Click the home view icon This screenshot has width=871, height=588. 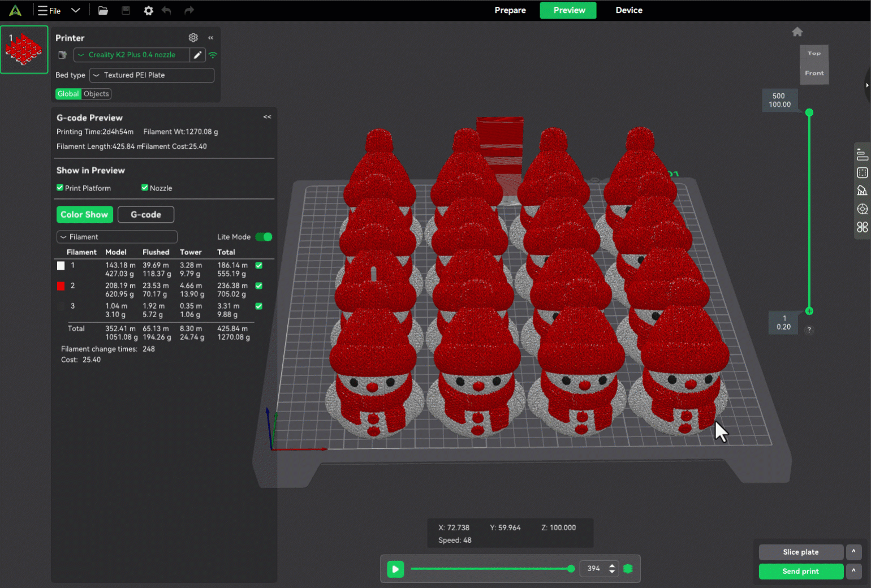[x=797, y=32]
